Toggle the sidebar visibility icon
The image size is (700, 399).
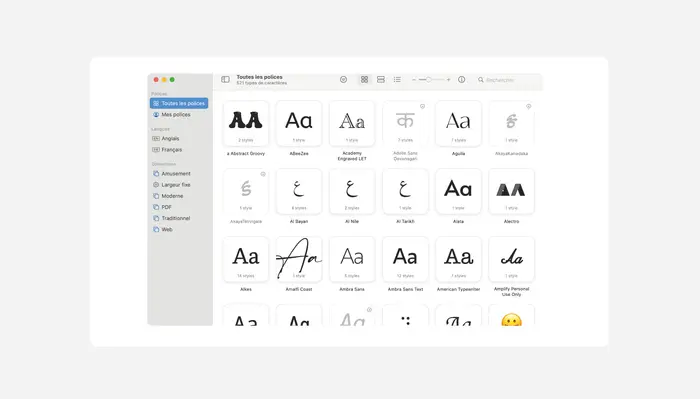pos(225,79)
